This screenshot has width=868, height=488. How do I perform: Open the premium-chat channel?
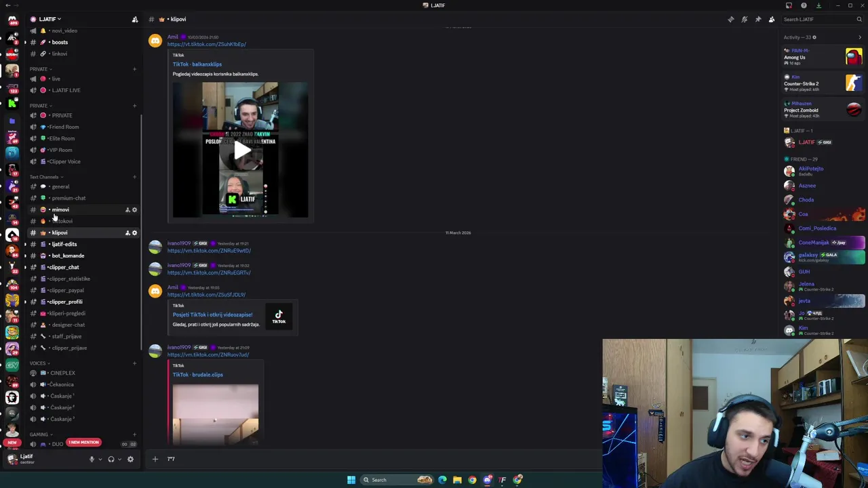point(83,198)
